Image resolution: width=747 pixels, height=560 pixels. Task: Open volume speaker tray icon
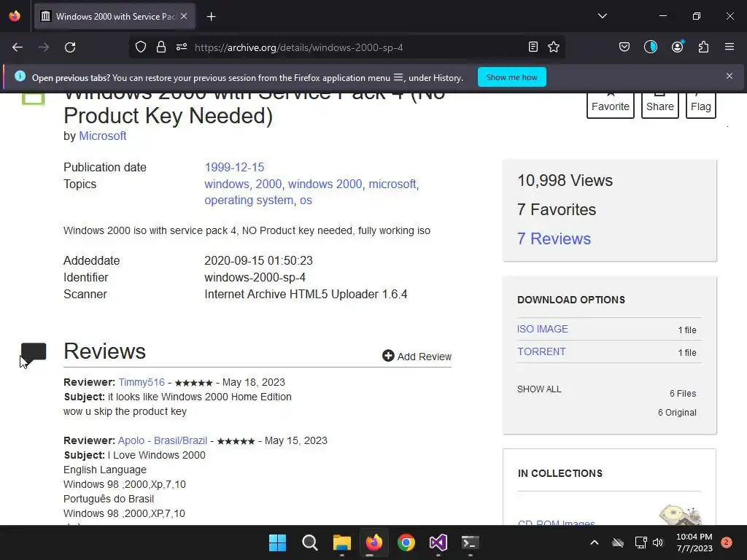click(658, 542)
